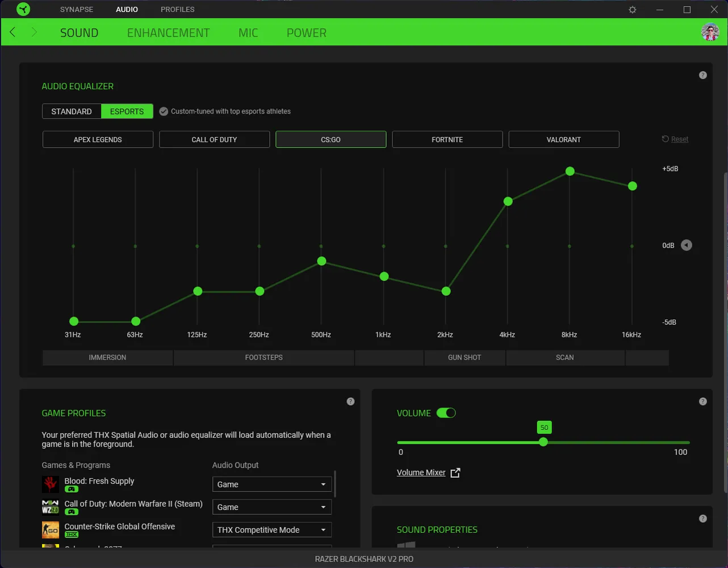728x568 pixels.
Task: Click the game profiles list scrollbar
Action: click(335, 484)
